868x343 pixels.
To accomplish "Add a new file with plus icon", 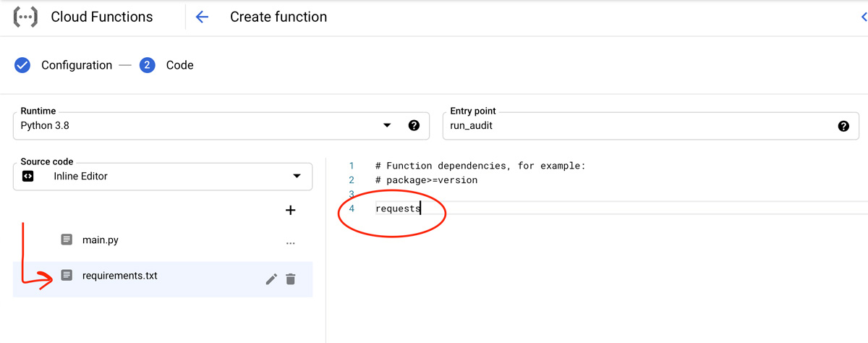I will pos(291,211).
